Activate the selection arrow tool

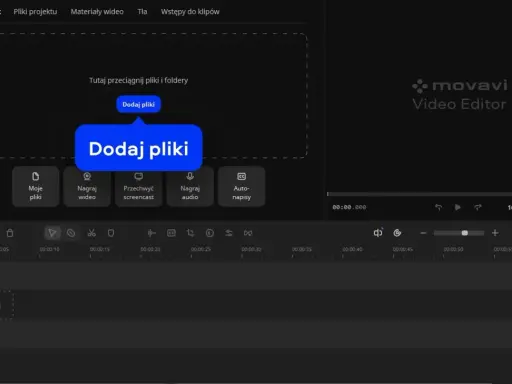pyautogui.click(x=52, y=233)
